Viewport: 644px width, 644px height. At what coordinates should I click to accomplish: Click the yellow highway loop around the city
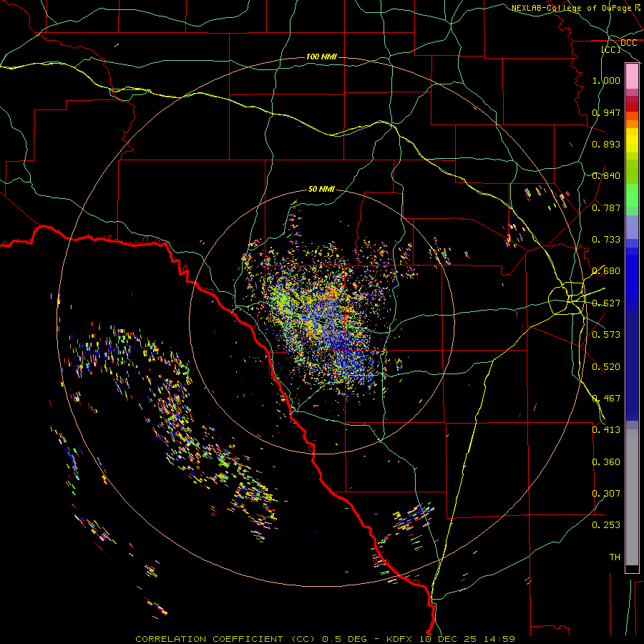click(567, 298)
